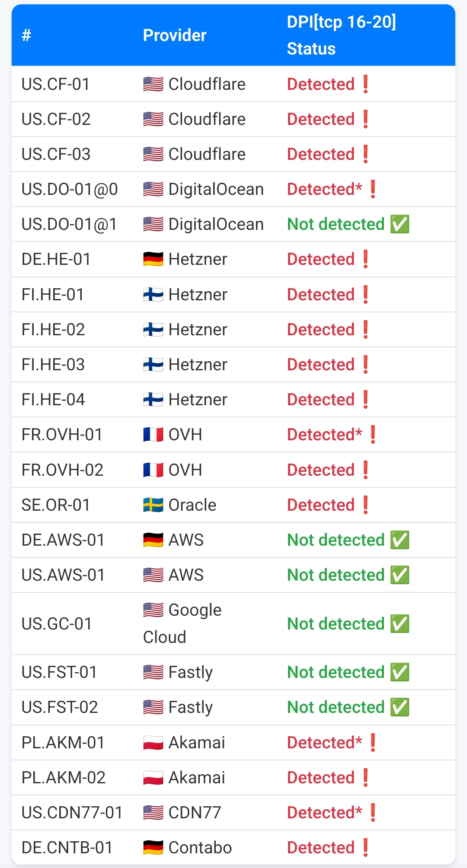
Task: Click the green checkmark in the DE.AWS-01 row
Action: pyautogui.click(x=400, y=540)
